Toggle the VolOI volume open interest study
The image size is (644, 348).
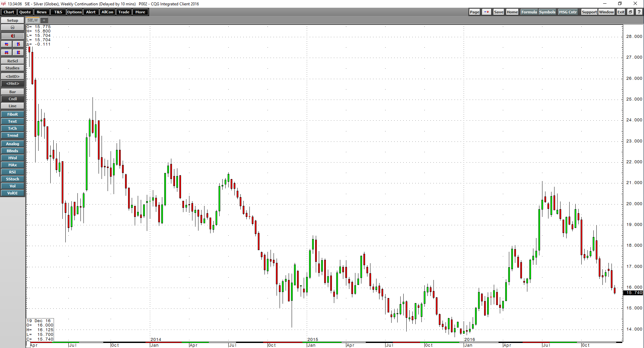[x=12, y=193]
